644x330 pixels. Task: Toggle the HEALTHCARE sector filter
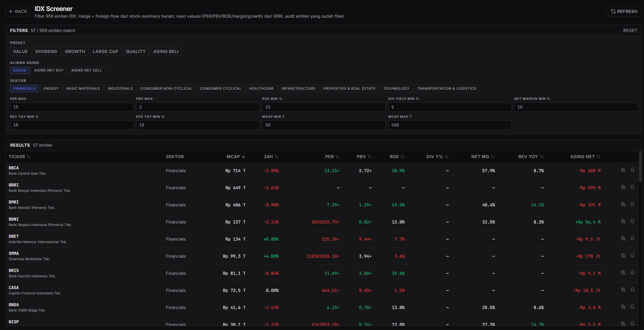(x=261, y=89)
